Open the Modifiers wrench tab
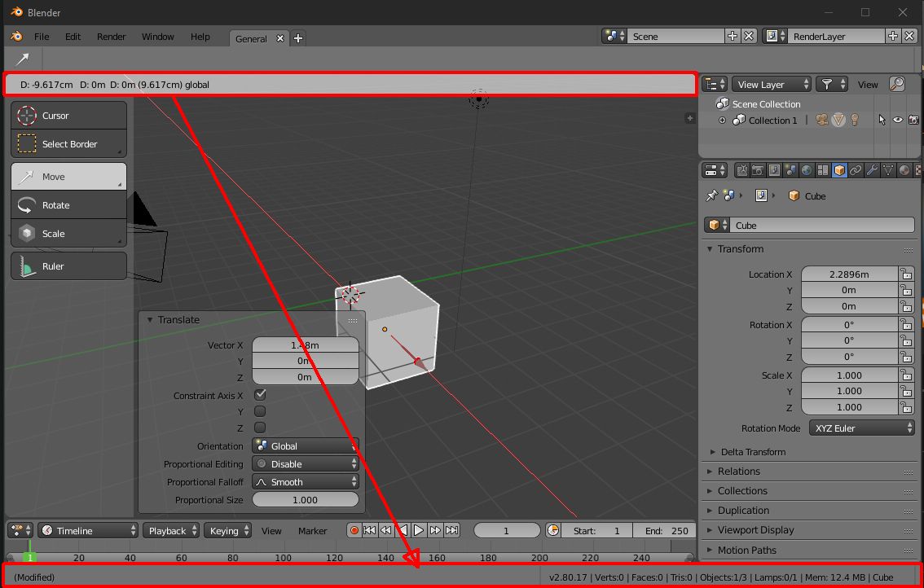 tap(872, 171)
